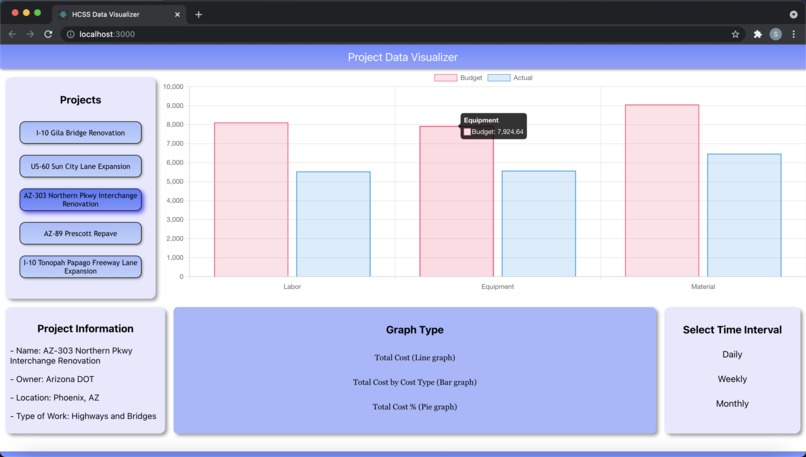806x457 pixels.
Task: Toggle Actual dataset in chart legend
Action: pos(510,78)
